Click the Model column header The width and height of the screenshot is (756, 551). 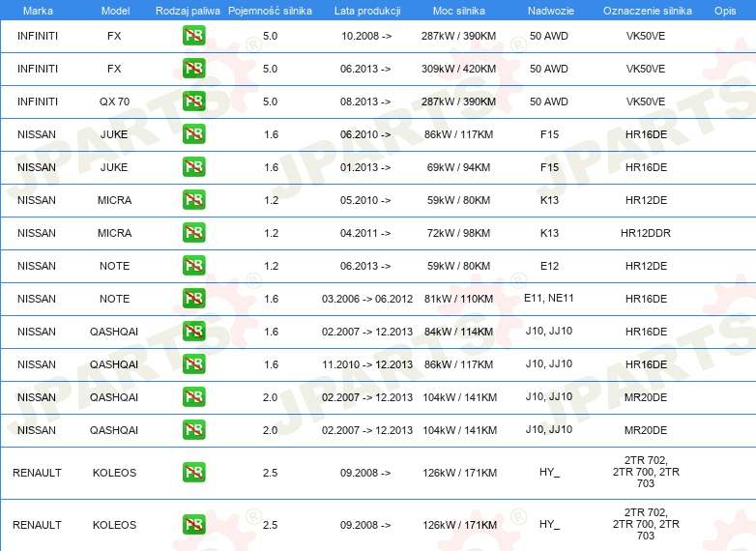(x=115, y=11)
